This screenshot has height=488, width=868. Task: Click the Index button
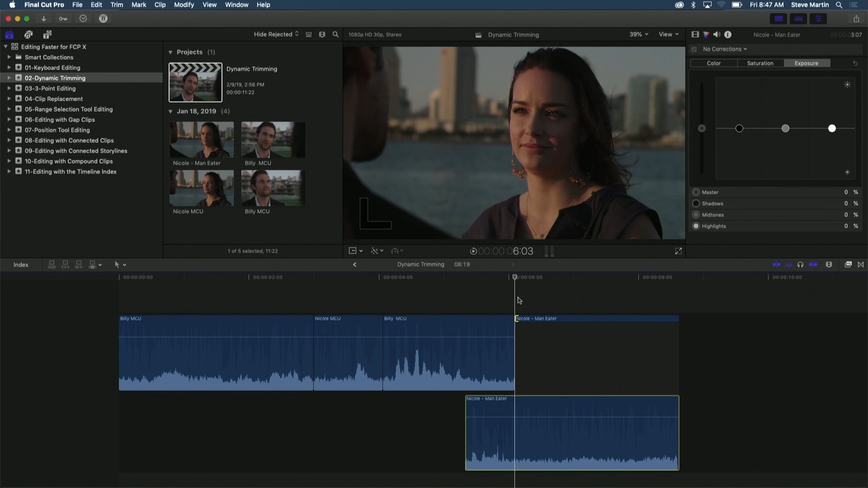point(21,265)
